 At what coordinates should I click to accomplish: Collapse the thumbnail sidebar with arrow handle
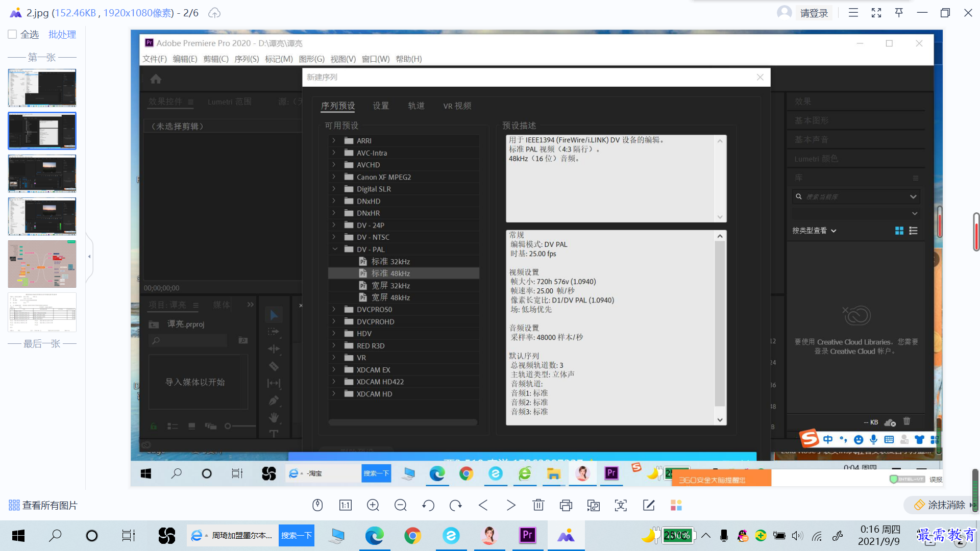coord(89,257)
